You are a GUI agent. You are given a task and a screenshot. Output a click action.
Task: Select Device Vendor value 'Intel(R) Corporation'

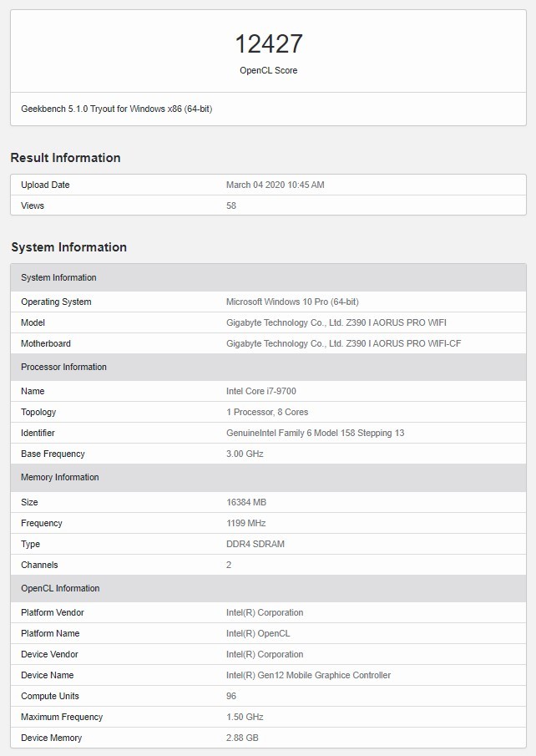265,654
